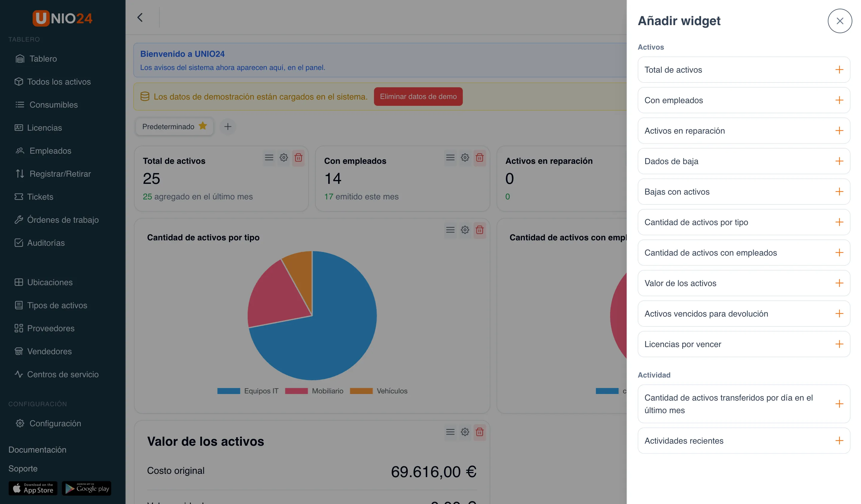Add the Dados de baja widget

click(839, 161)
